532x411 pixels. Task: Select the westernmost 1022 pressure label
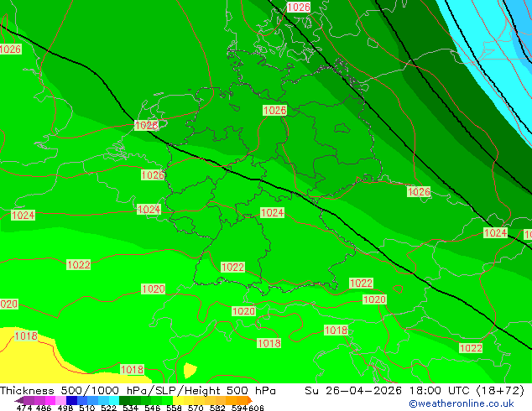point(79,264)
